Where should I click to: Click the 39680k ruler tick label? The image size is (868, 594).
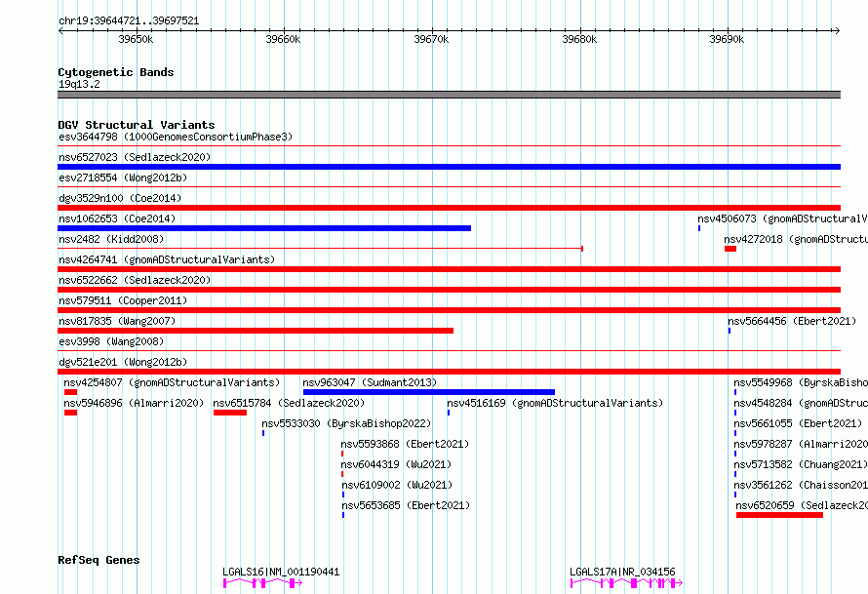579,39
